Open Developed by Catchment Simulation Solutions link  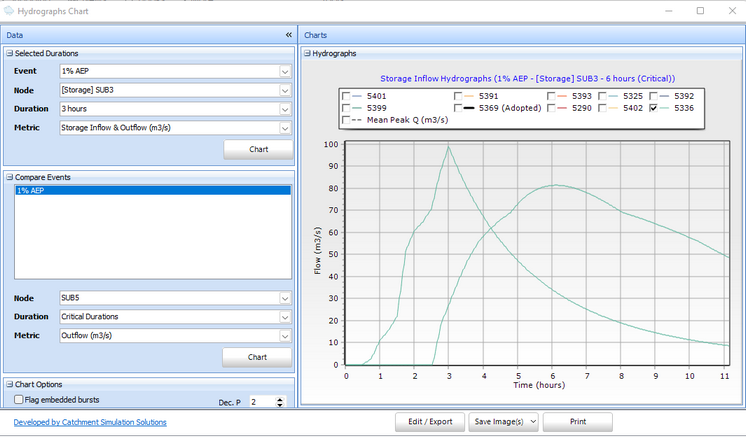click(x=90, y=422)
